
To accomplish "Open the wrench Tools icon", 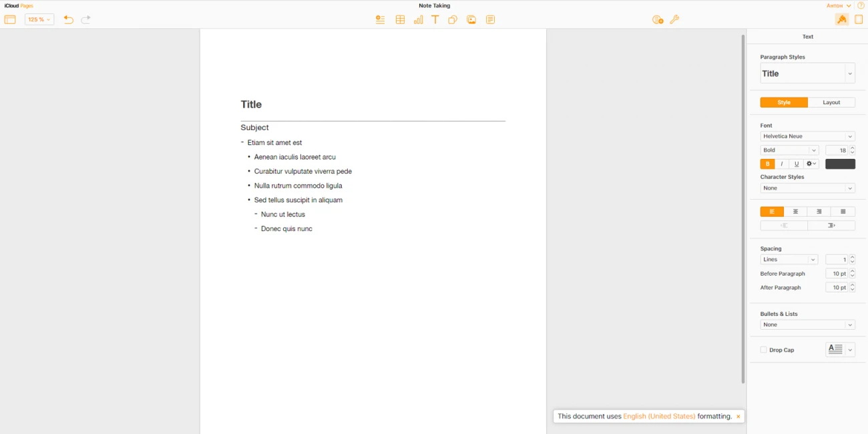I will click(x=674, y=20).
